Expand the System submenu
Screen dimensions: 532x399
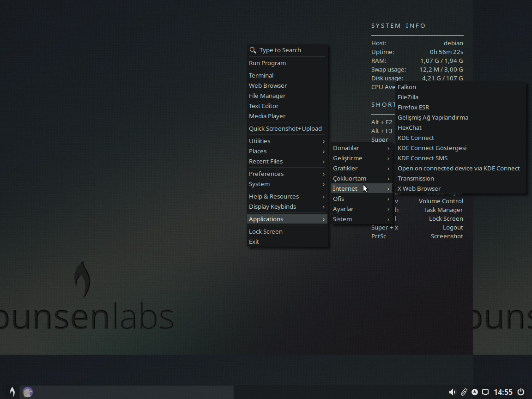[287, 184]
